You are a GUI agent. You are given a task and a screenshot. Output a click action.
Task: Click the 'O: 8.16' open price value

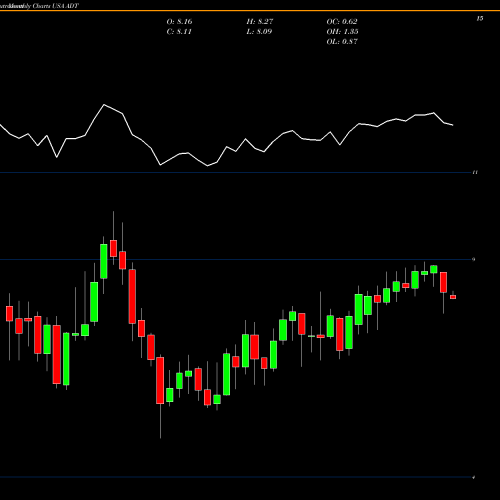(x=179, y=22)
